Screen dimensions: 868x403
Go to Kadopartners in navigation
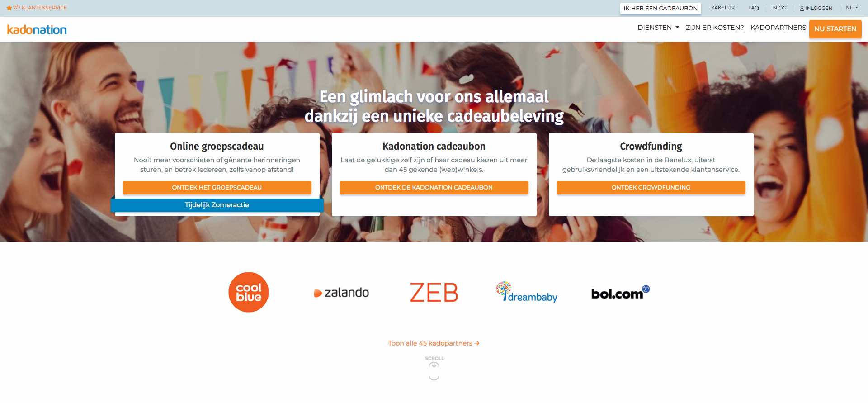pos(778,28)
